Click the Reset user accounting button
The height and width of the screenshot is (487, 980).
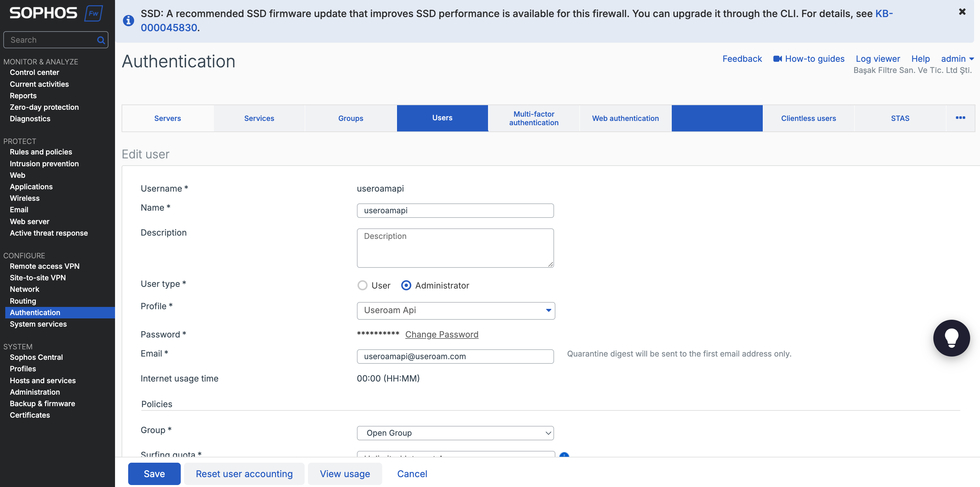point(244,474)
